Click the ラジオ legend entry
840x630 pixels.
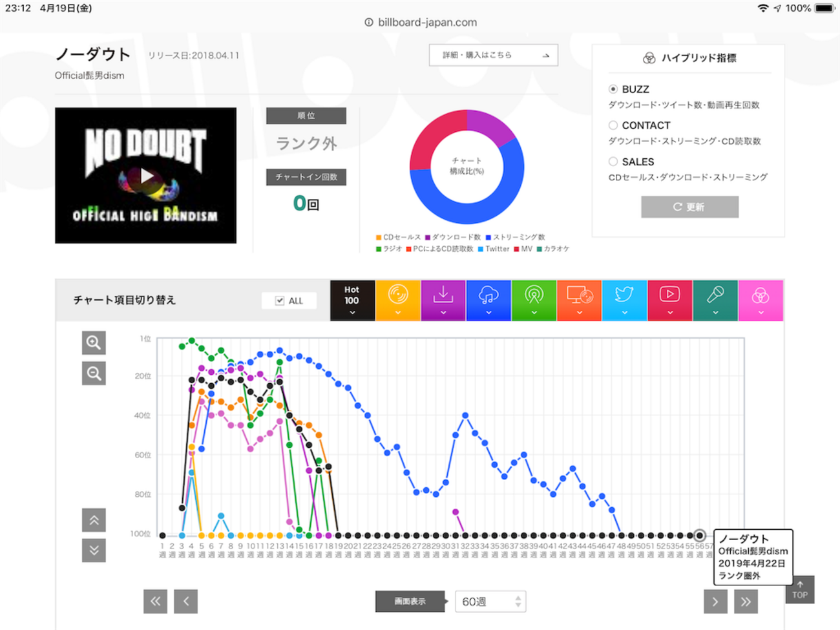pos(389,249)
